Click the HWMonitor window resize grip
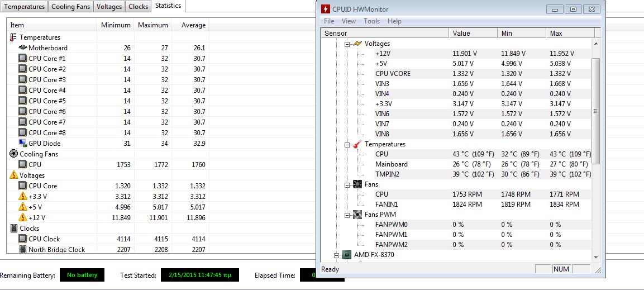The width and height of the screenshot is (644, 290). (598, 270)
